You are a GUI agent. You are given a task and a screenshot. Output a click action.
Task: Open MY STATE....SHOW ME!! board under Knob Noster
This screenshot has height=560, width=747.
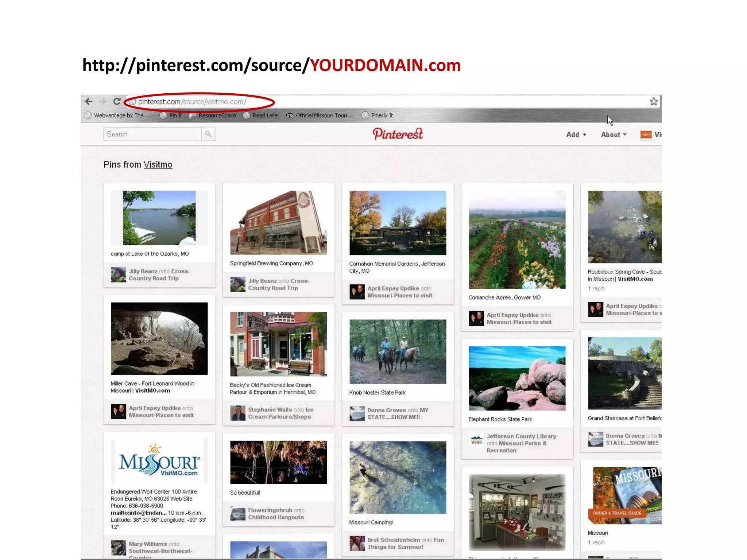click(x=398, y=413)
